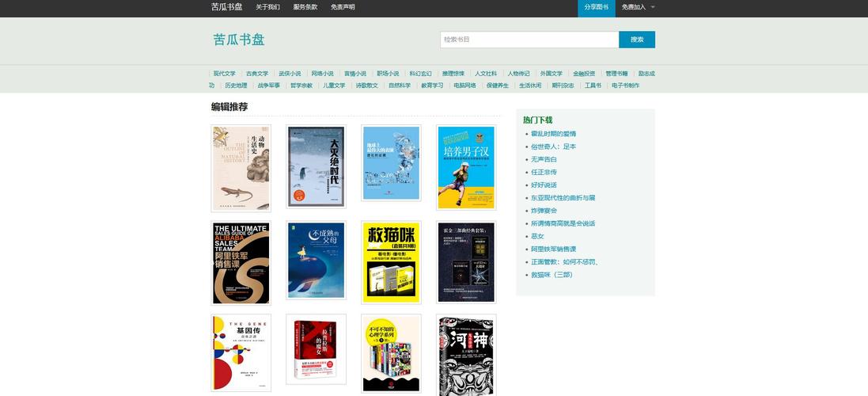Image resolution: width=868 pixels, height=396 pixels.
Task: Open 炸弹宴会 in hot downloads
Action: [544, 211]
